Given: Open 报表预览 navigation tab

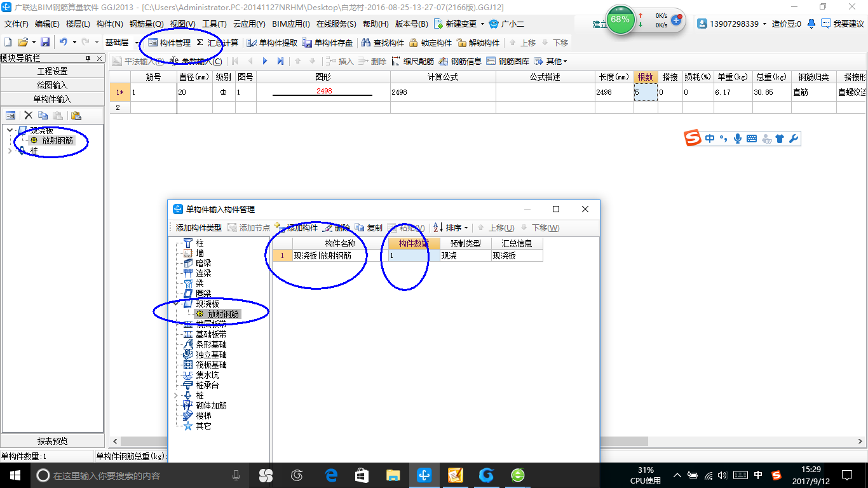Looking at the screenshot, I should tap(53, 441).
